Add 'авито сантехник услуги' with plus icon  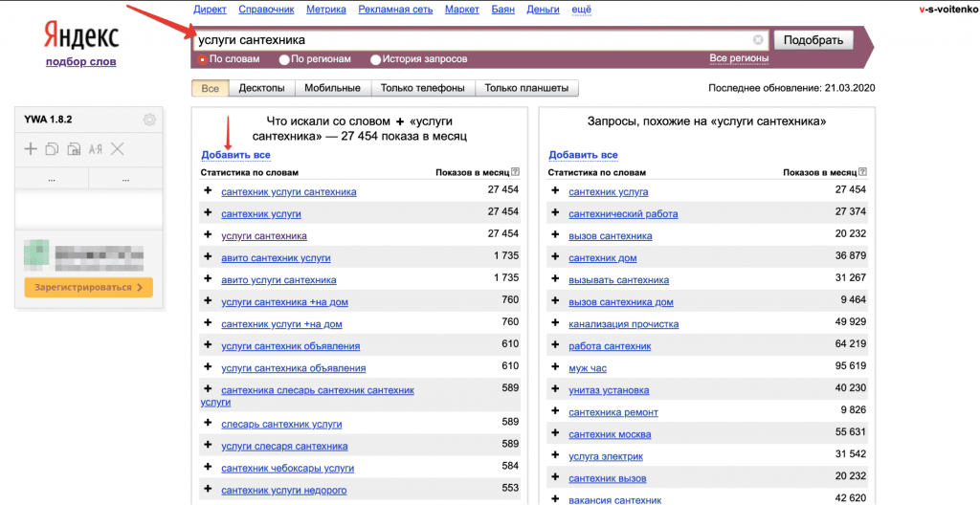(208, 257)
